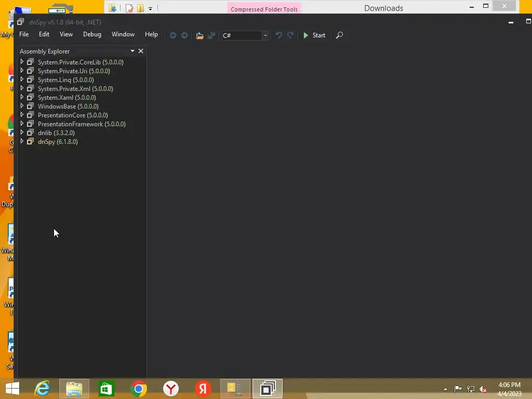Expand System.Private.Xml node
Image resolution: width=532 pixels, height=399 pixels.
coord(22,88)
